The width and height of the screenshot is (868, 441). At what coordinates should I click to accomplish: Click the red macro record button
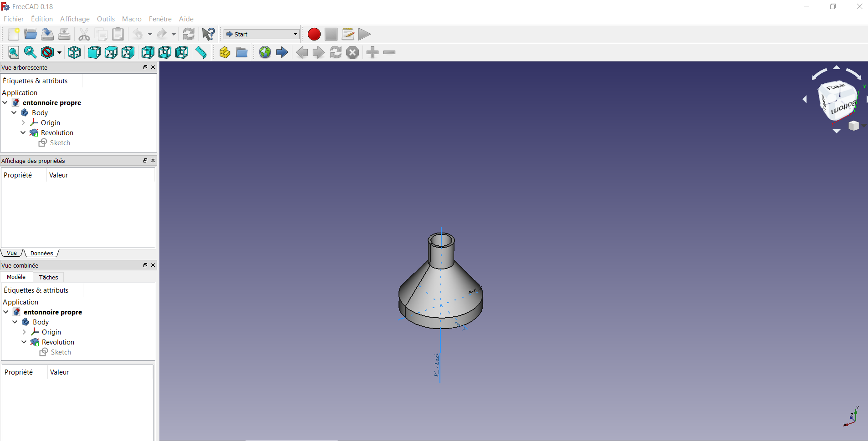tap(314, 34)
